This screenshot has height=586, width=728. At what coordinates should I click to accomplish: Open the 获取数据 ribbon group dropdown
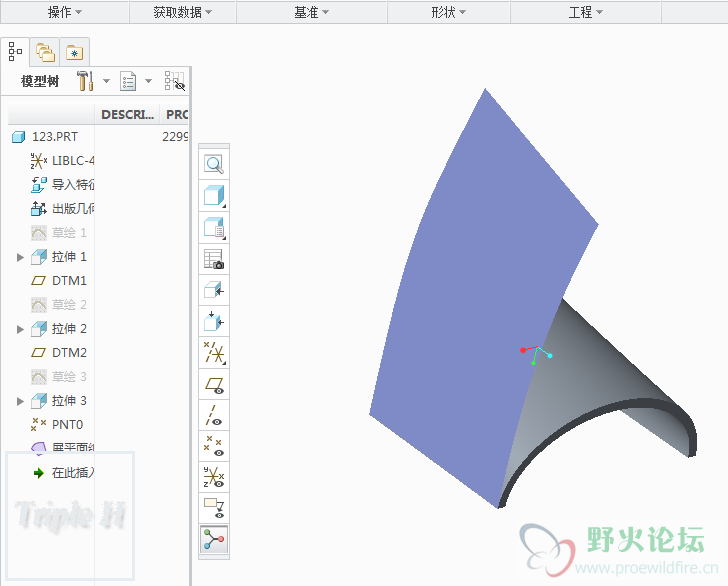[x=182, y=12]
